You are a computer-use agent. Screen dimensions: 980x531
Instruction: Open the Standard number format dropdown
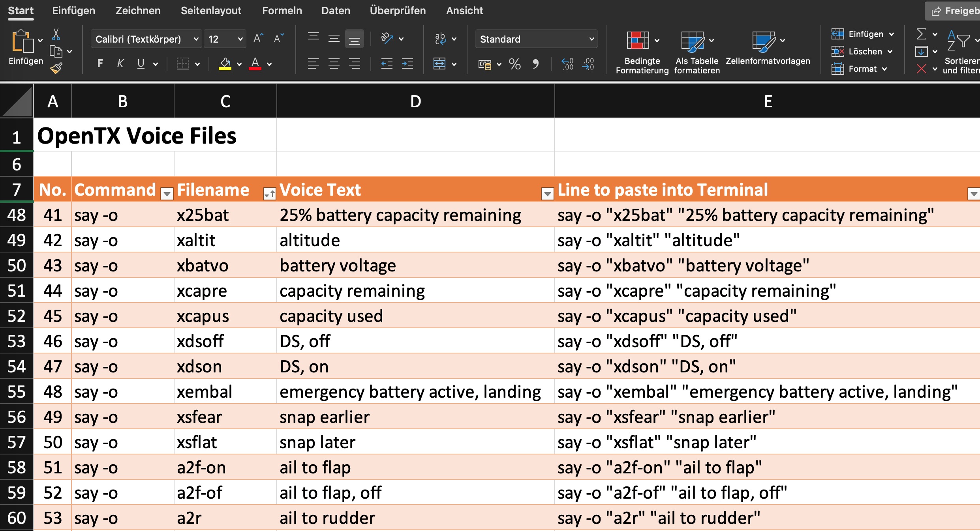[x=591, y=39]
